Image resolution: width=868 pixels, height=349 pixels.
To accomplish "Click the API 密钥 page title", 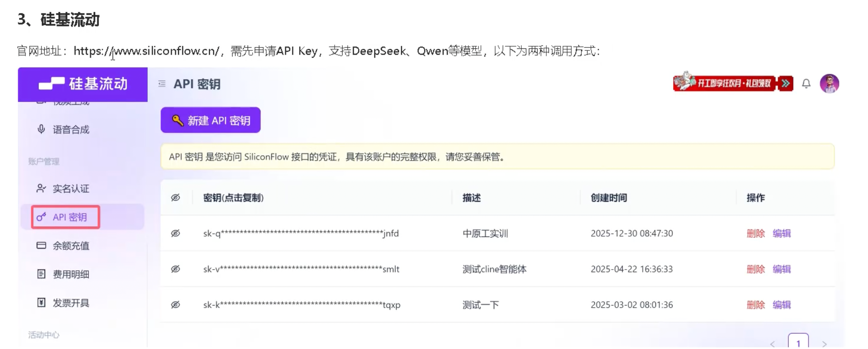I will [197, 84].
